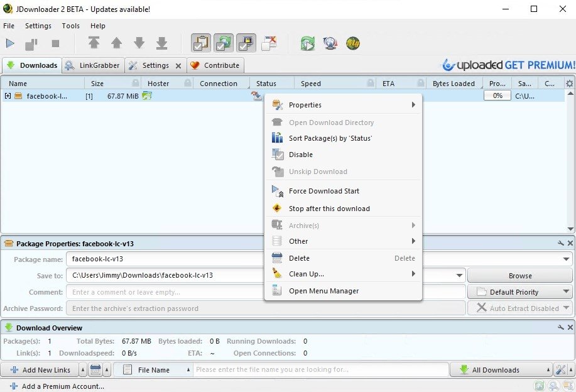Viewport: 576px width, 392px height.
Task: Open Package Properties panel settings wrench
Action: pyautogui.click(x=560, y=243)
